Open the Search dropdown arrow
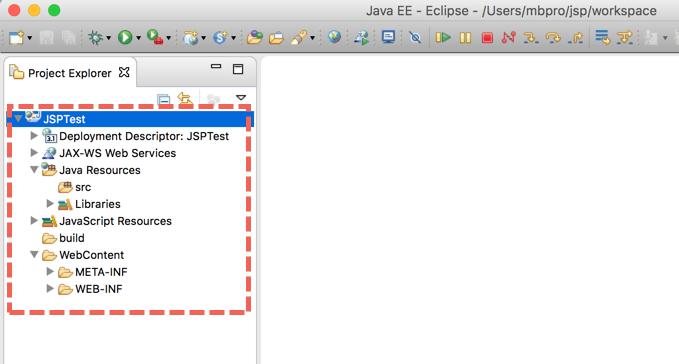This screenshot has width=679, height=364. [312, 39]
